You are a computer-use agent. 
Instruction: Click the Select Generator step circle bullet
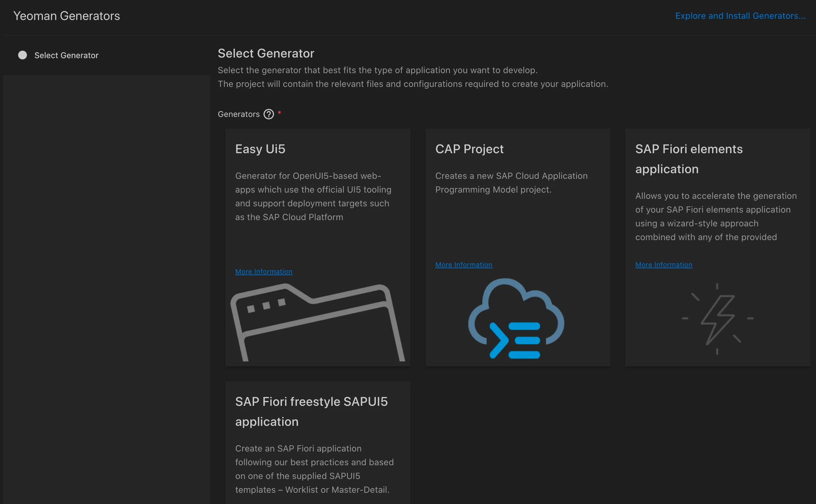coord(23,55)
